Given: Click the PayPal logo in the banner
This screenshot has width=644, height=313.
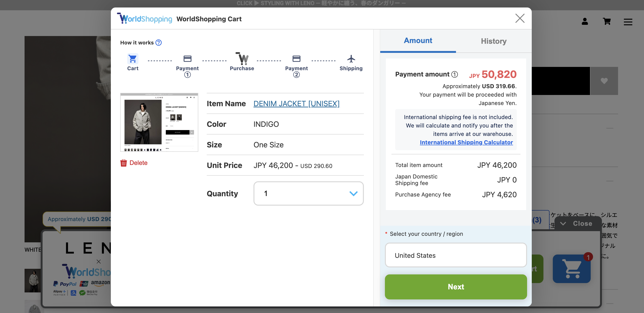Looking at the screenshot, I should pyautogui.click(x=65, y=284).
